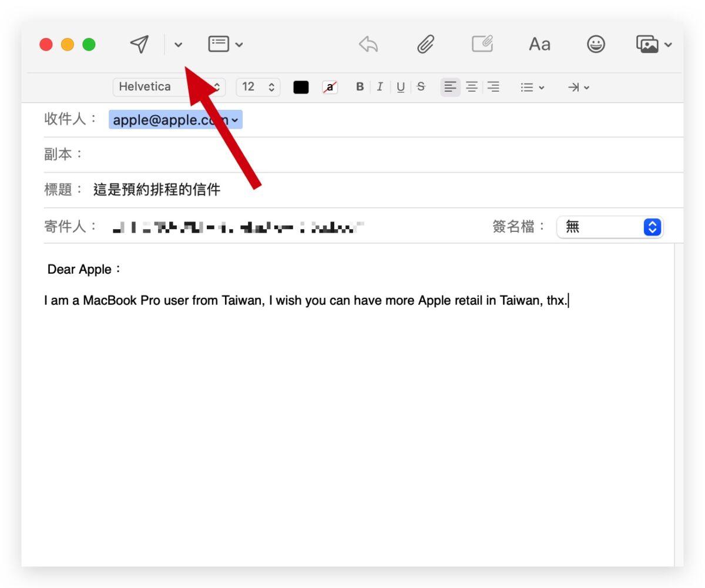Image resolution: width=705 pixels, height=588 pixels.
Task: Click the message body vertical scrollbar
Action: 679,405
